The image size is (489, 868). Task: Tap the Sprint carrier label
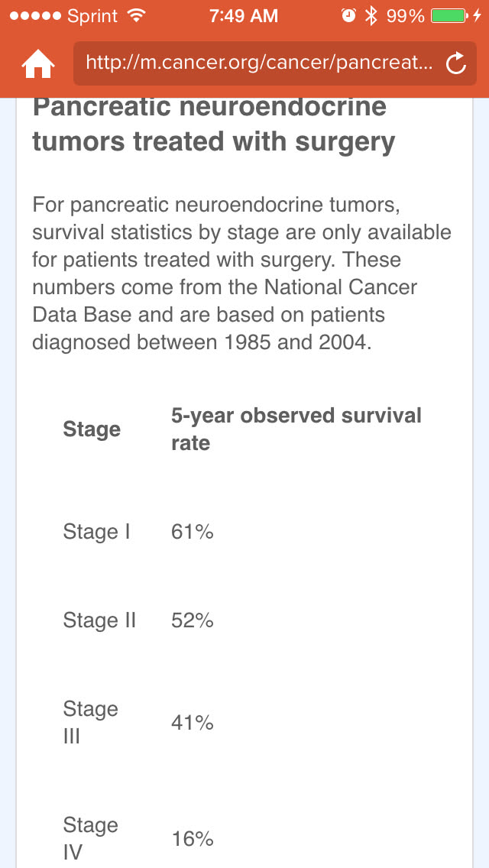click(92, 16)
